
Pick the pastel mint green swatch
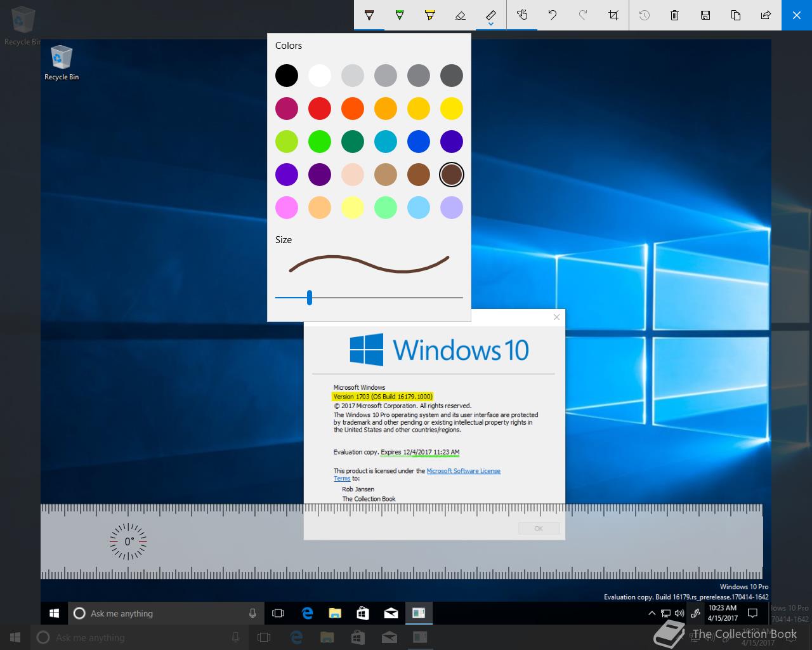(386, 208)
